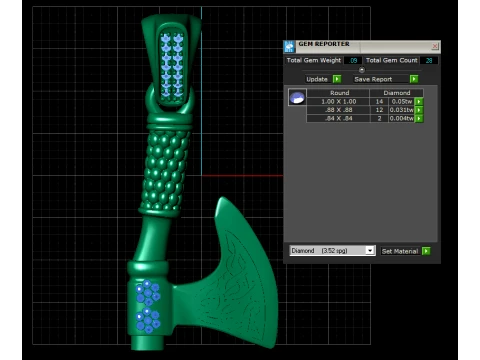480x360 pixels.
Task: Click the 0.004tw weight cell
Action: point(401,118)
